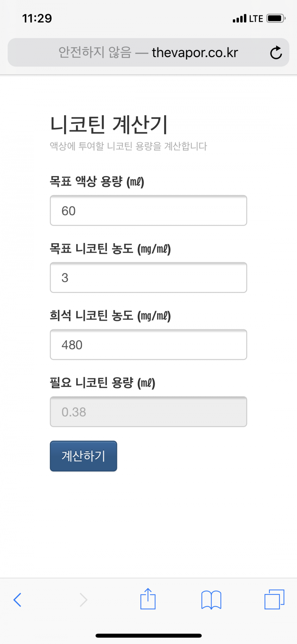Tap the '안전하지 않음' security warning text
Image resolution: width=297 pixels, height=644 pixels.
(x=95, y=53)
